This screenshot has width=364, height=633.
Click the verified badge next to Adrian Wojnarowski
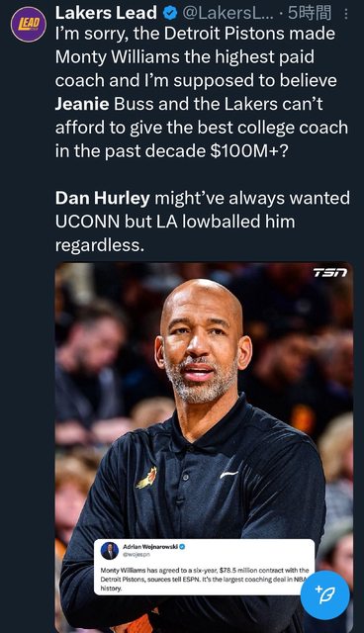pos(182,547)
